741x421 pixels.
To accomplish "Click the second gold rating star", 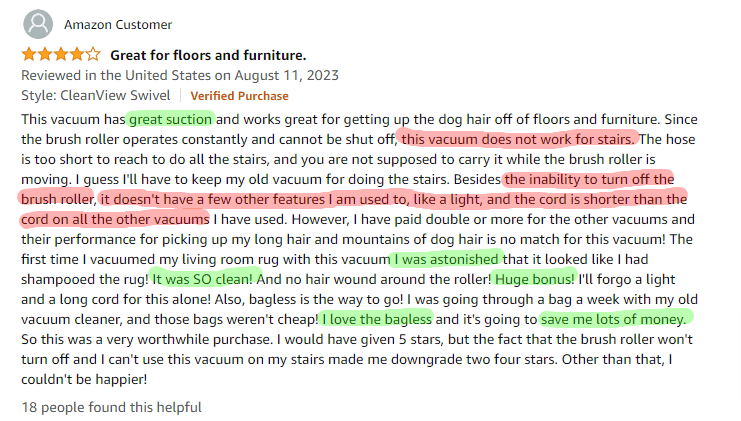I will 45,55.
